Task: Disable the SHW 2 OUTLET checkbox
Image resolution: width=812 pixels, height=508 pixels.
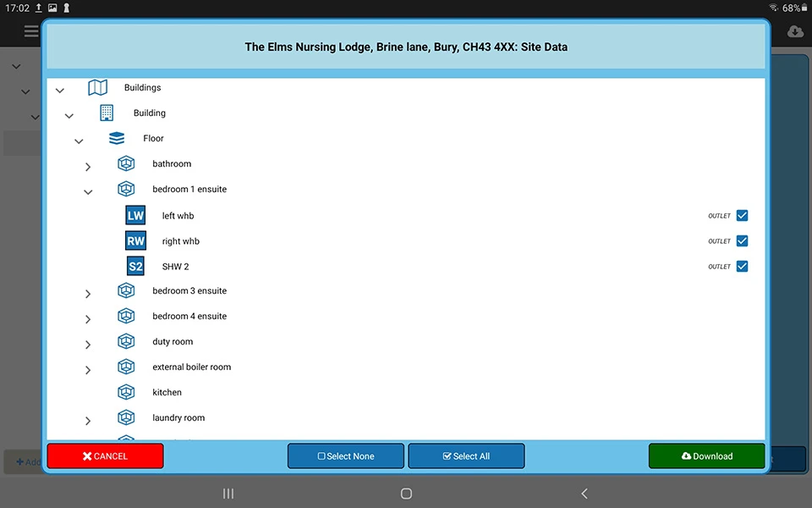Action: point(742,266)
